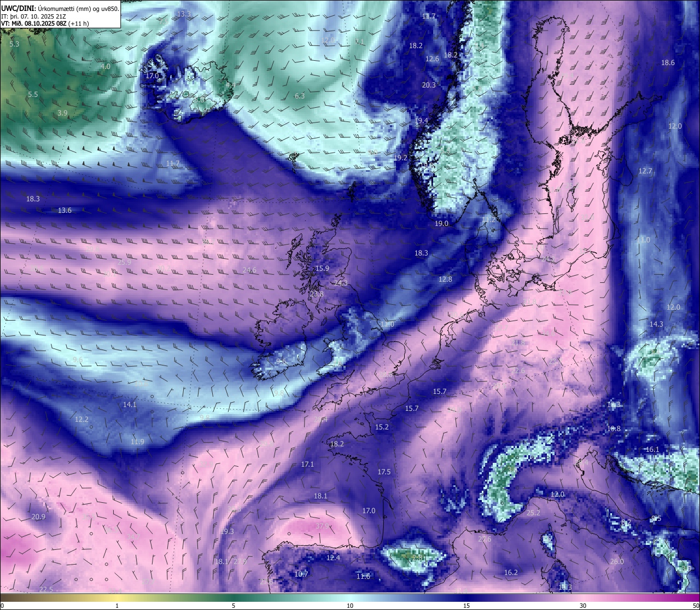Viewport: 700px width, 610px height.
Task: Click the 18.6 value label
Action: point(668,62)
